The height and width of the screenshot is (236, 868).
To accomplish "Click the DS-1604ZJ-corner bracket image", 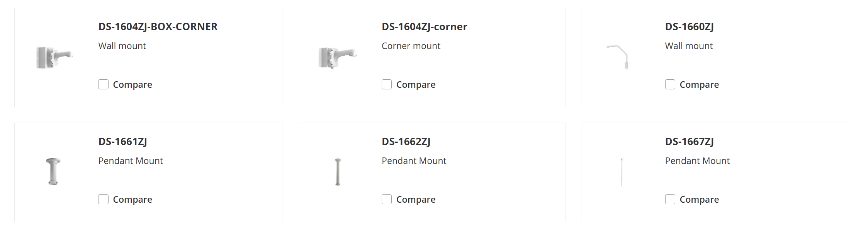I will 337,58.
